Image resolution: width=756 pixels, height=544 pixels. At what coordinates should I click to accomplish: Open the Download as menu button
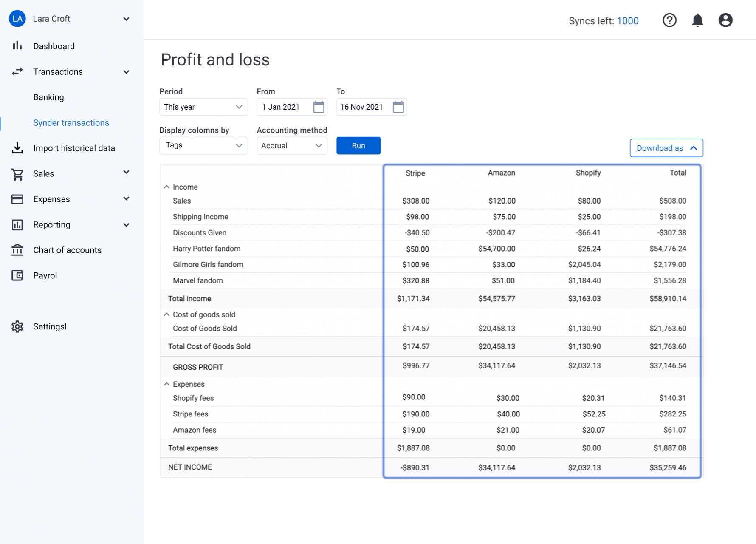click(x=666, y=148)
